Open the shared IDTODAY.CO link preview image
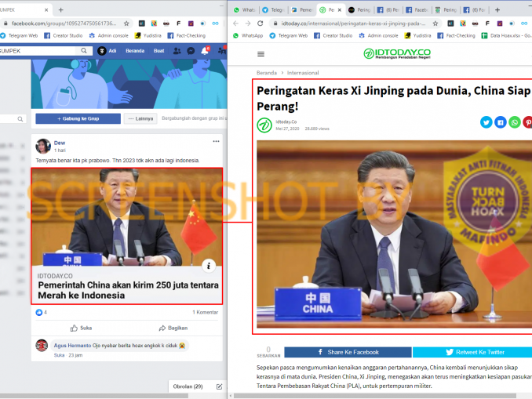 [126, 217]
